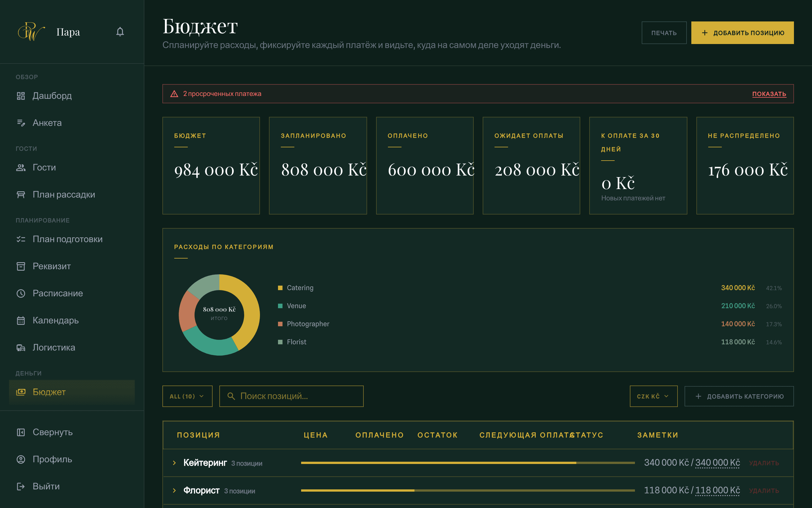
Task: Click the PW logo in sidebar
Action: point(31,32)
